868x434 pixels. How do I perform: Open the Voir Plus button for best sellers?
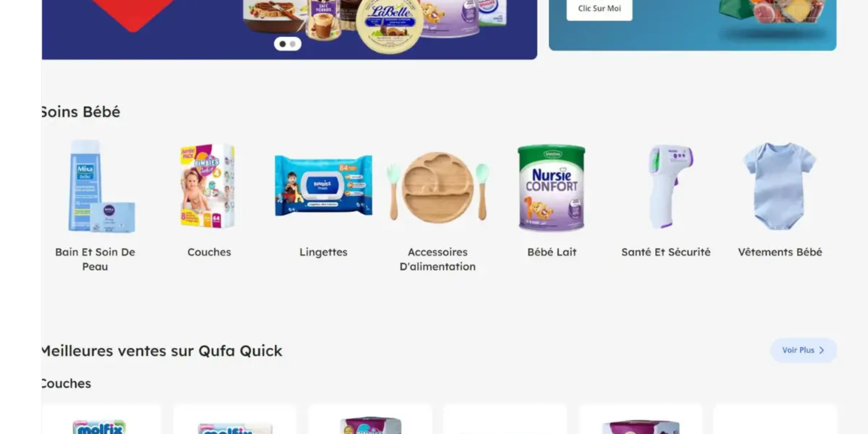tap(803, 350)
